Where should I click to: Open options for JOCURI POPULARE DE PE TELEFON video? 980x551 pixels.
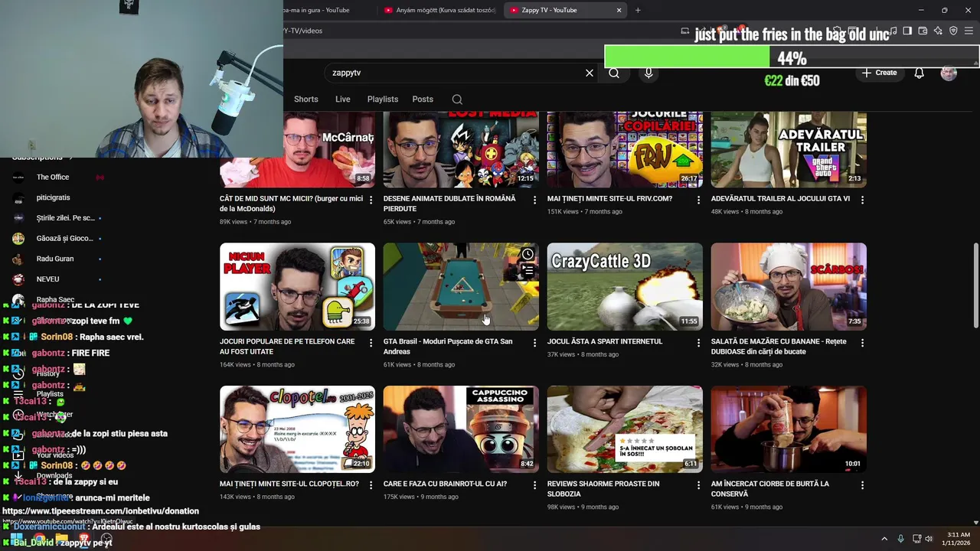click(371, 343)
